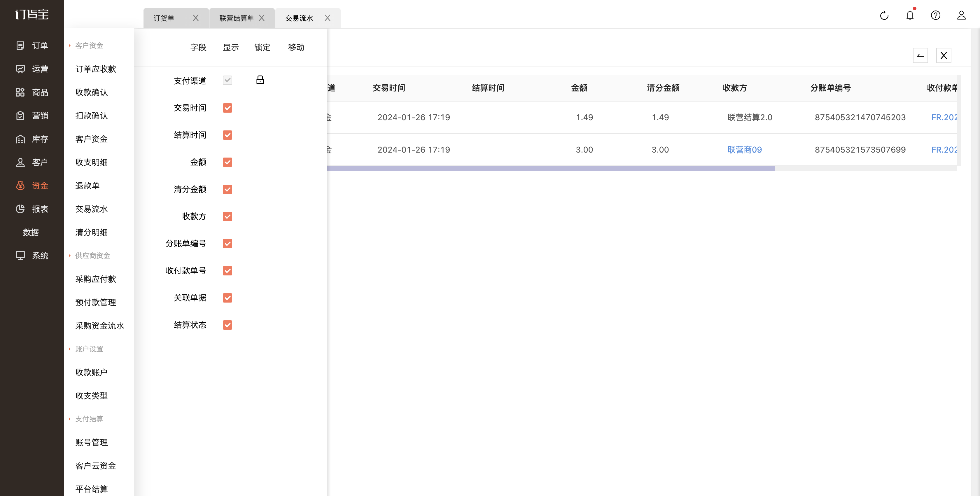Screen dimensions: 980x496
Task: Click the refresh icon in top bar
Action: pyautogui.click(x=884, y=15)
